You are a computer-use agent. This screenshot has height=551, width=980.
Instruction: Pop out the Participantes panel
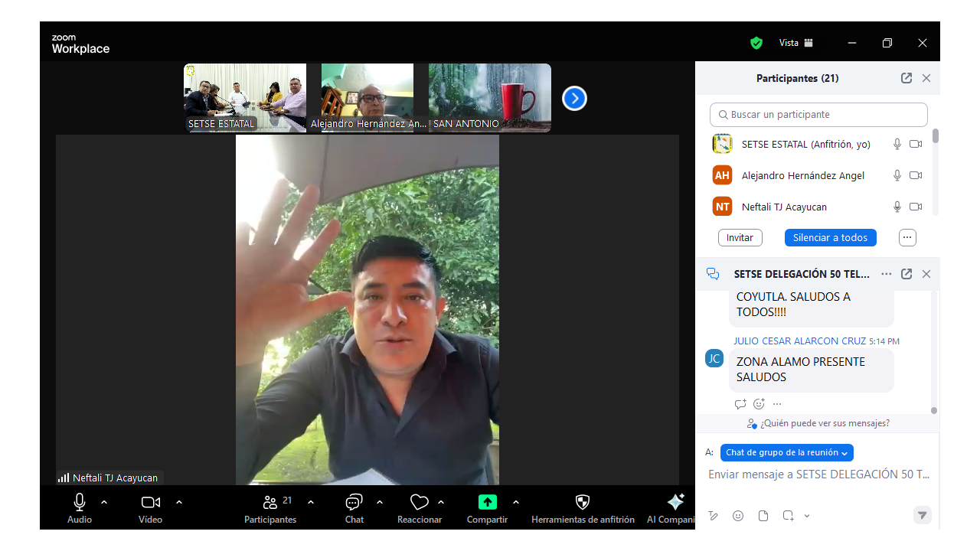point(906,78)
